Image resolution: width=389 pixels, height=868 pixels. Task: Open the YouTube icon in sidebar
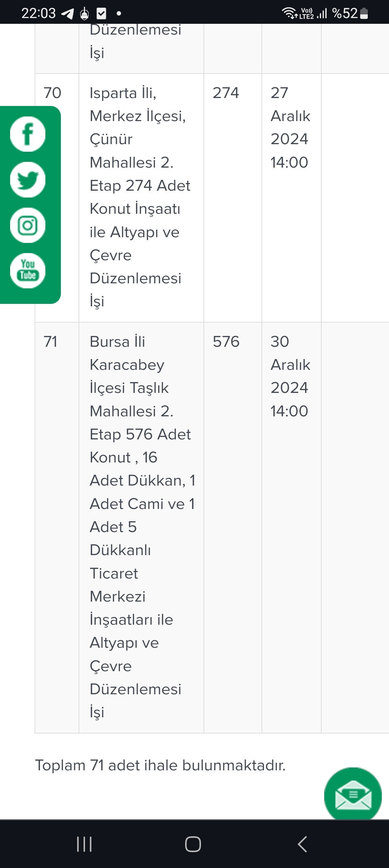coord(28,271)
